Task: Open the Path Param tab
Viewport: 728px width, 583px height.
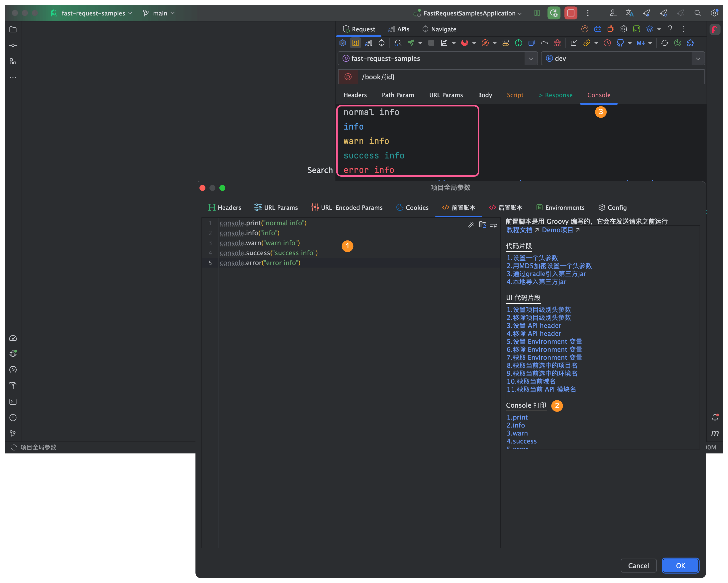Action: click(397, 95)
